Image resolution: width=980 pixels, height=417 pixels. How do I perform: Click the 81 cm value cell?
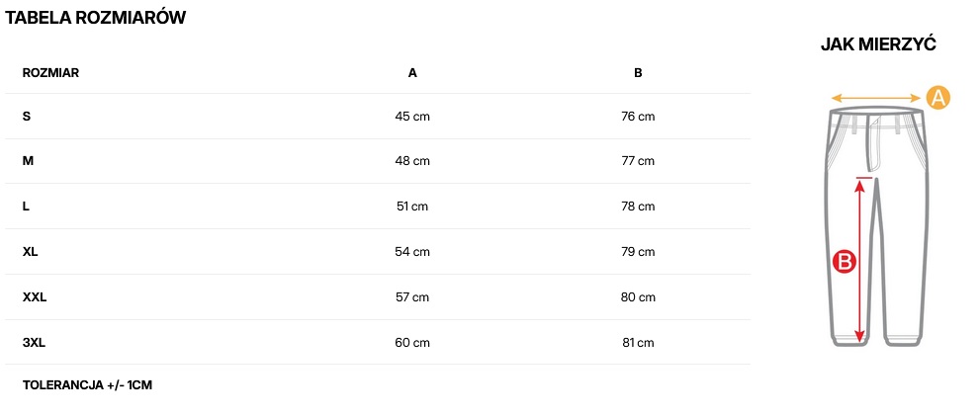point(638,343)
